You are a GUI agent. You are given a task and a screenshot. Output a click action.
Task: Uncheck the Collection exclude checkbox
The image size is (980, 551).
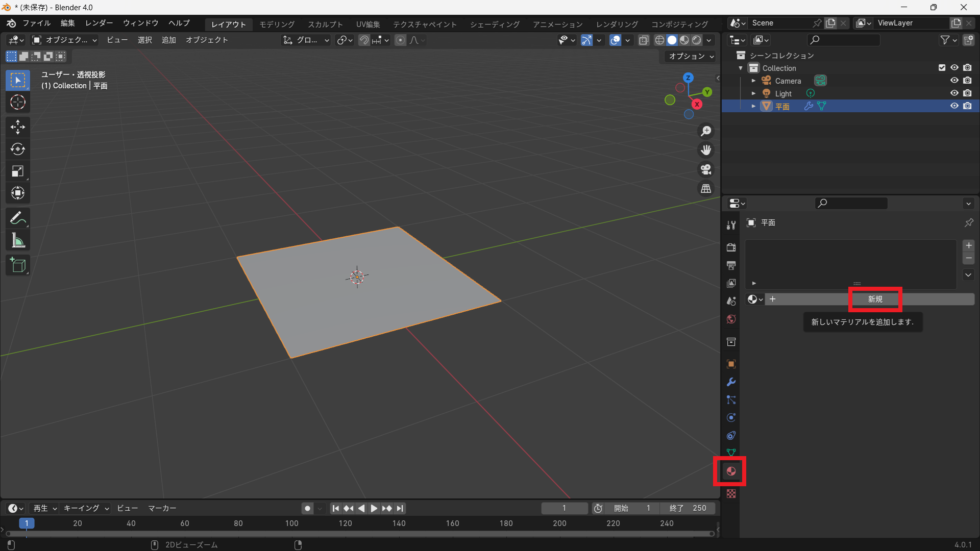click(942, 68)
